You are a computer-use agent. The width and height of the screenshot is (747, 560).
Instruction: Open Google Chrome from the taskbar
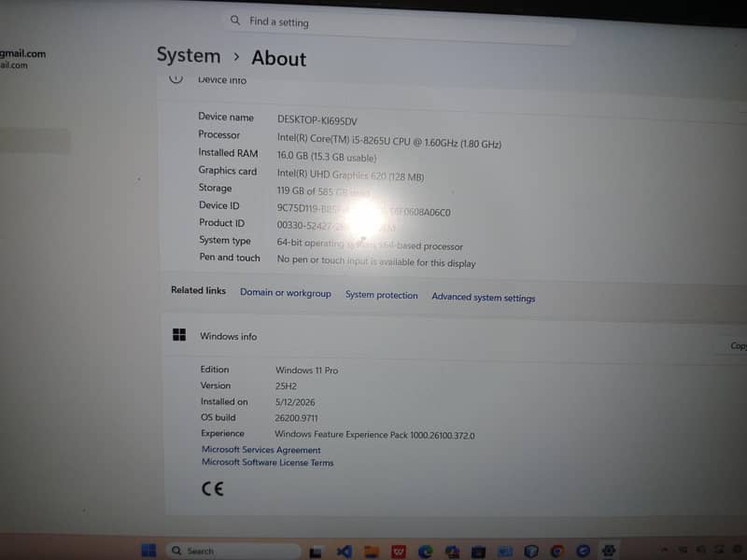point(557,552)
